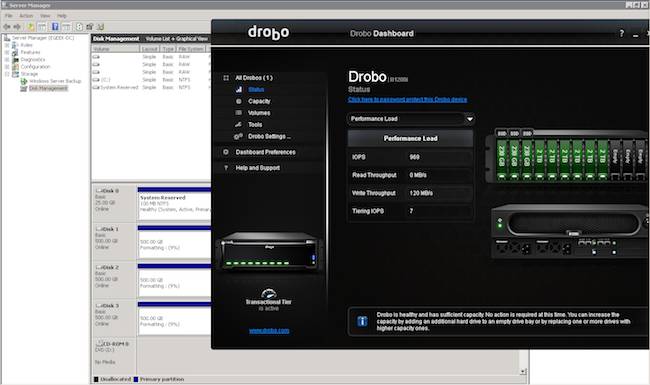Viewport: 650px width, 385px height.
Task: Select the Server Manager root tree node
Action: 43,38
